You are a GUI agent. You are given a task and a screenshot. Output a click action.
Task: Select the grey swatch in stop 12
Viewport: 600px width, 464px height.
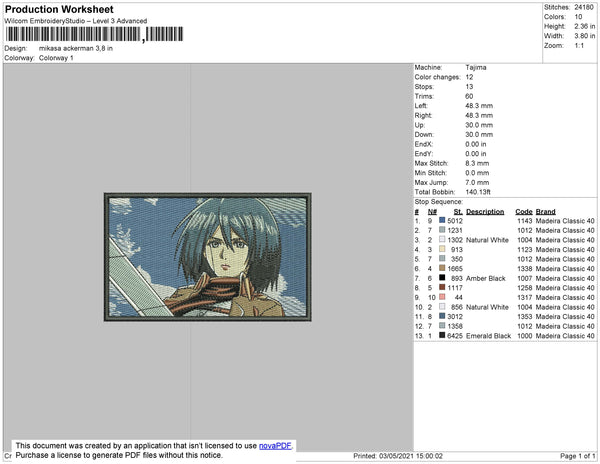point(442,326)
